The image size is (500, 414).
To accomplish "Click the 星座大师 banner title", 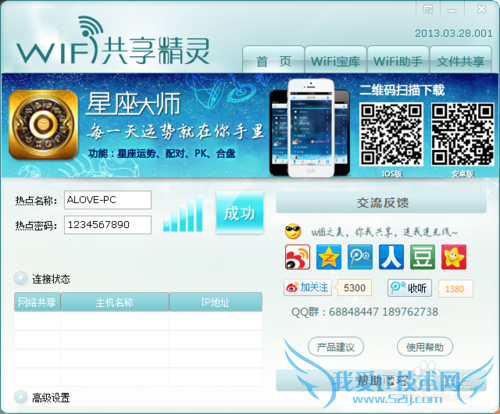I will point(133,104).
